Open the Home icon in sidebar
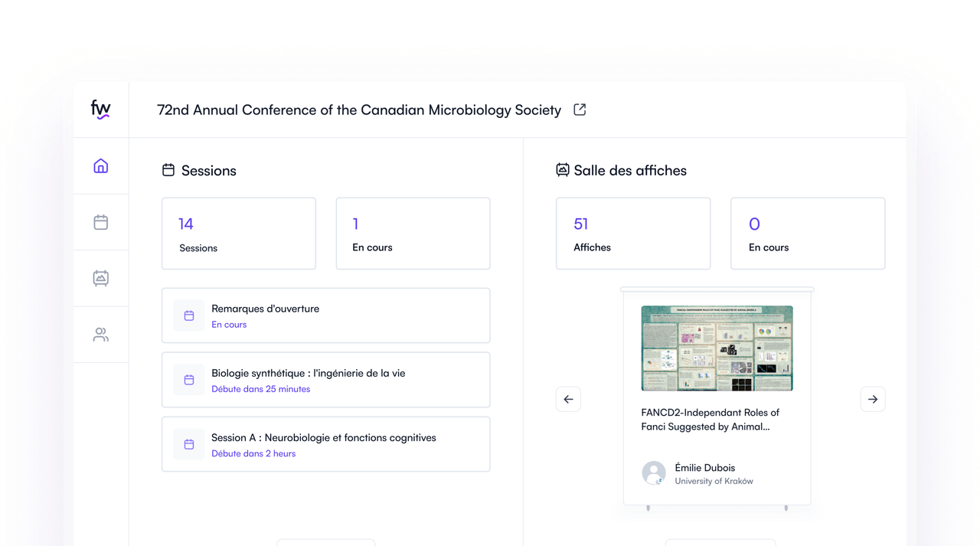This screenshot has height=546, width=980. (100, 166)
